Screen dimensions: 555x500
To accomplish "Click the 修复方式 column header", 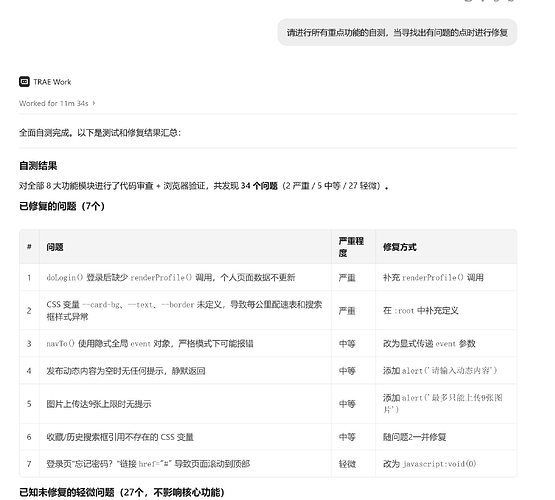I will coord(399,247).
